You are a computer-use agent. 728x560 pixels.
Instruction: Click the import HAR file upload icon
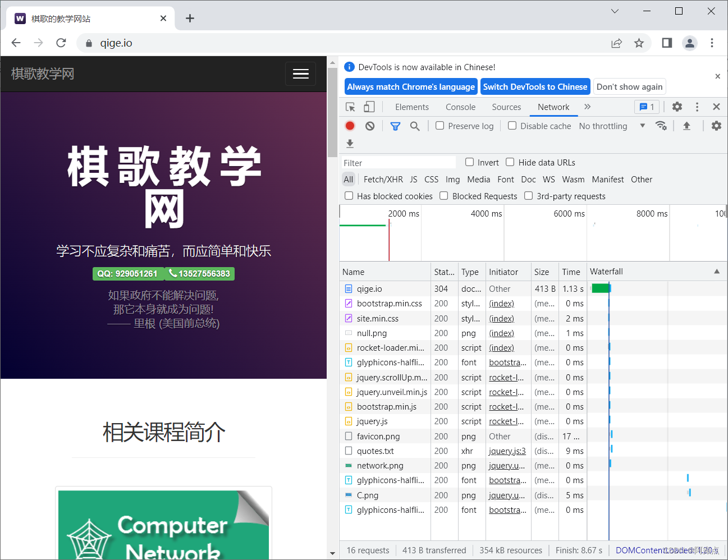click(686, 126)
